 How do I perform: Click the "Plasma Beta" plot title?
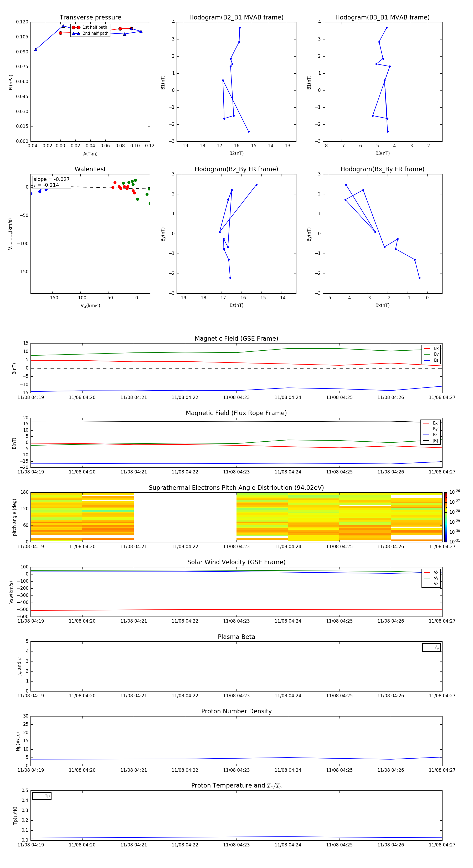click(x=236, y=637)
